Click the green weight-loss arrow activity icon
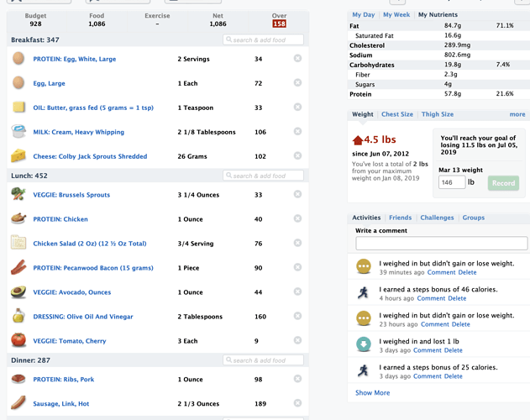Screen dimensions: 530x420 pyautogui.click(x=364, y=344)
